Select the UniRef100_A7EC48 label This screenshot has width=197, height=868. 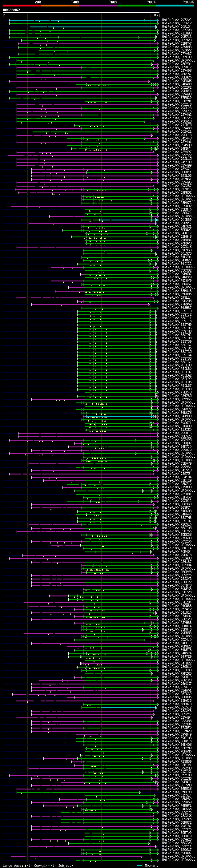click(177, 392)
